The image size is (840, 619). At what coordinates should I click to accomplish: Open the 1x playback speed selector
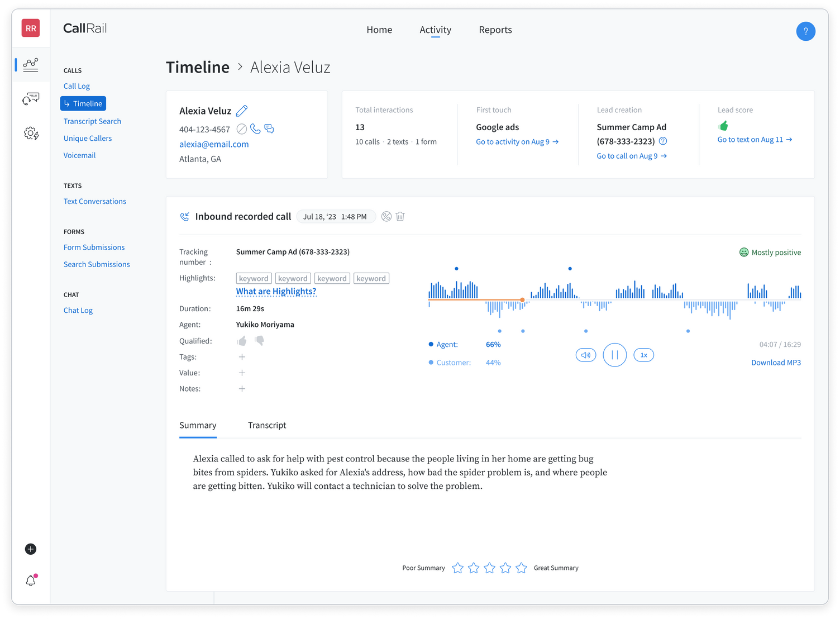[x=643, y=355]
